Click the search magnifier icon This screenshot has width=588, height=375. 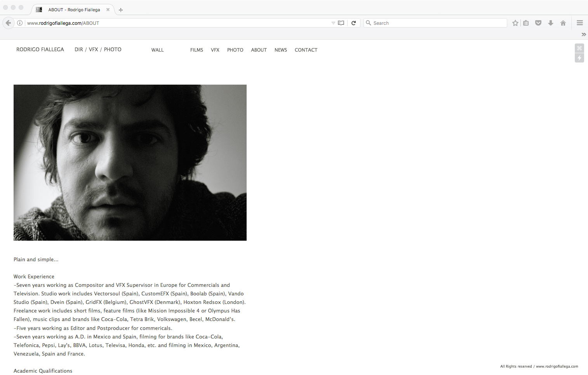click(x=369, y=23)
